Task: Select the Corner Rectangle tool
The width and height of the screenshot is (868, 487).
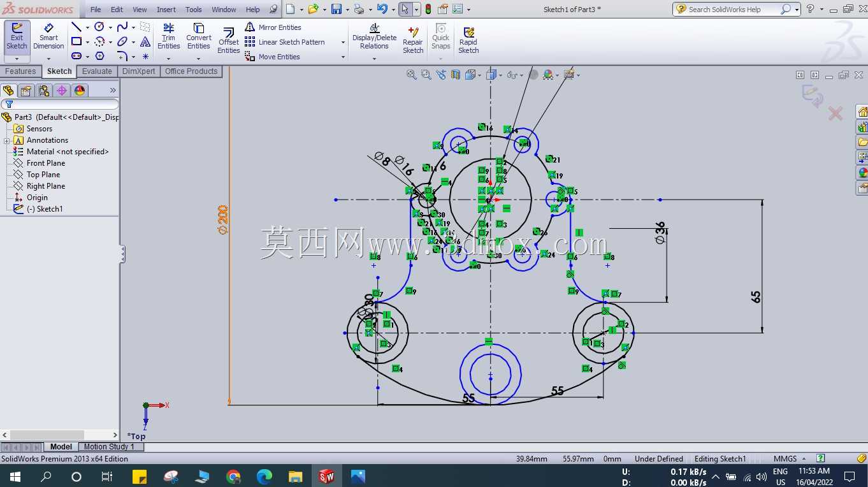Action: point(76,41)
